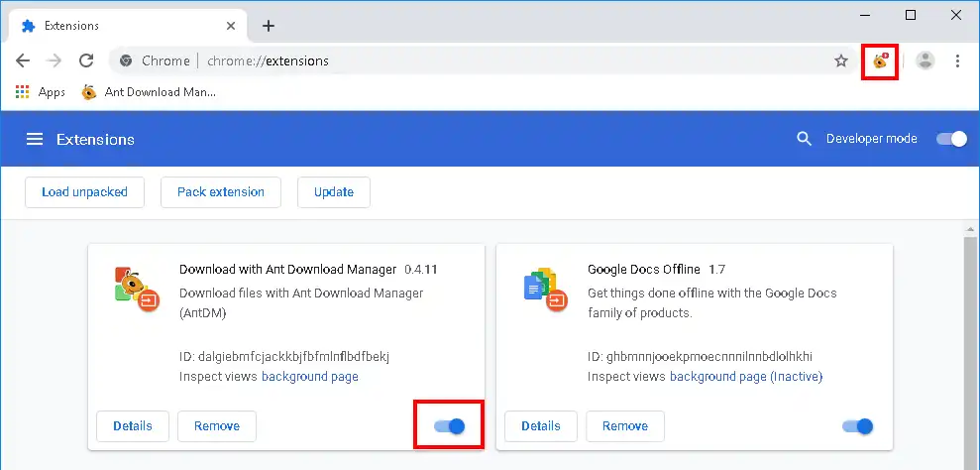Screen dimensions: 980x470
Task: Maximize the Chrome window
Action: tap(911, 16)
